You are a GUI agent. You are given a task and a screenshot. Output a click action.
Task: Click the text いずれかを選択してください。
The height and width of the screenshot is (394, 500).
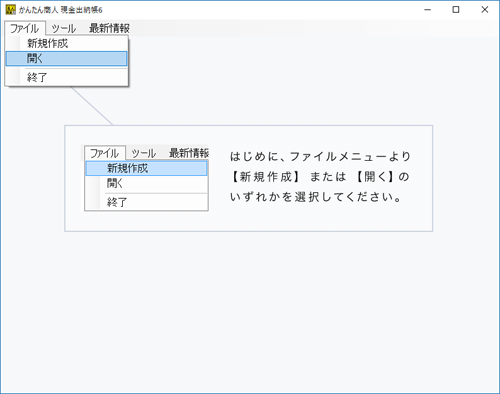pos(316,197)
